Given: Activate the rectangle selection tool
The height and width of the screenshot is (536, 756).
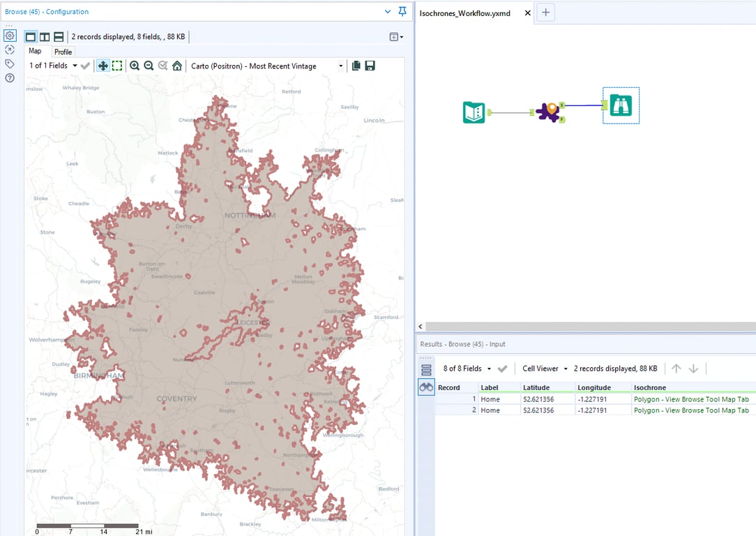Looking at the screenshot, I should click(x=117, y=66).
